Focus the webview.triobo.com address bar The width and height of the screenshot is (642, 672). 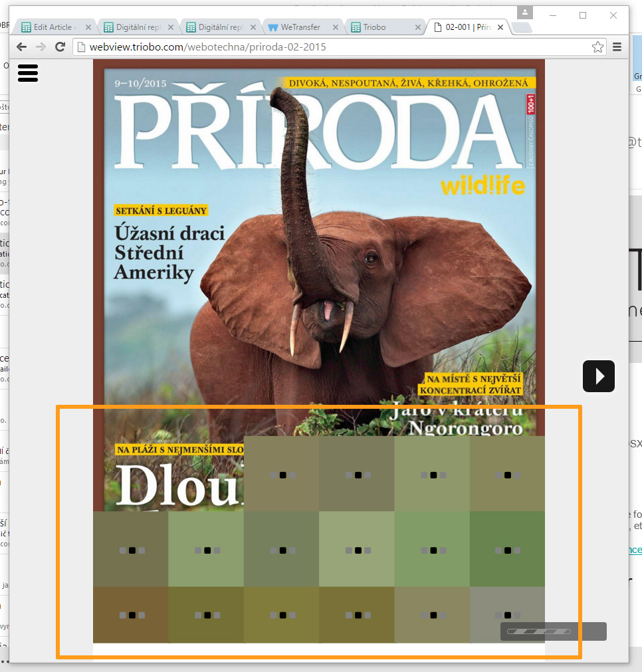point(338,47)
